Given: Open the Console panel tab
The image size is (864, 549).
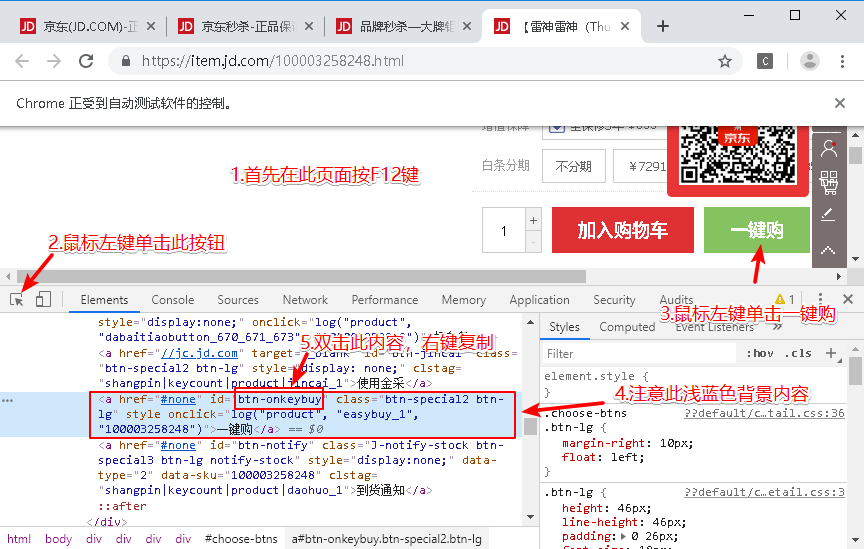Looking at the screenshot, I should point(172,300).
